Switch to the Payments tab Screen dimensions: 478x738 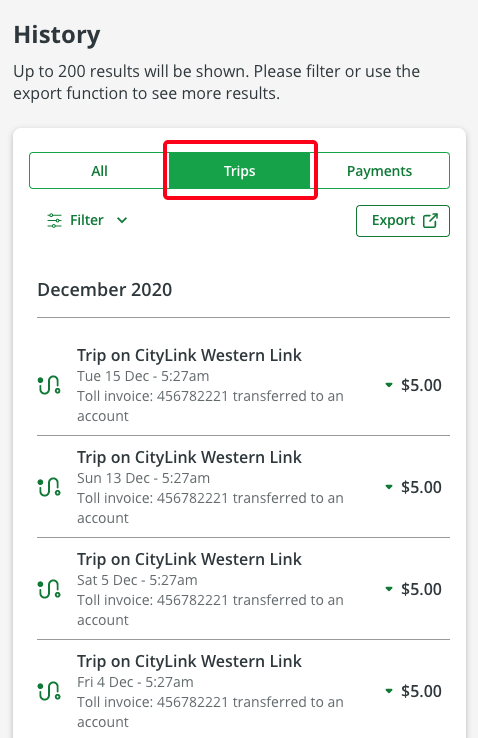(x=379, y=170)
